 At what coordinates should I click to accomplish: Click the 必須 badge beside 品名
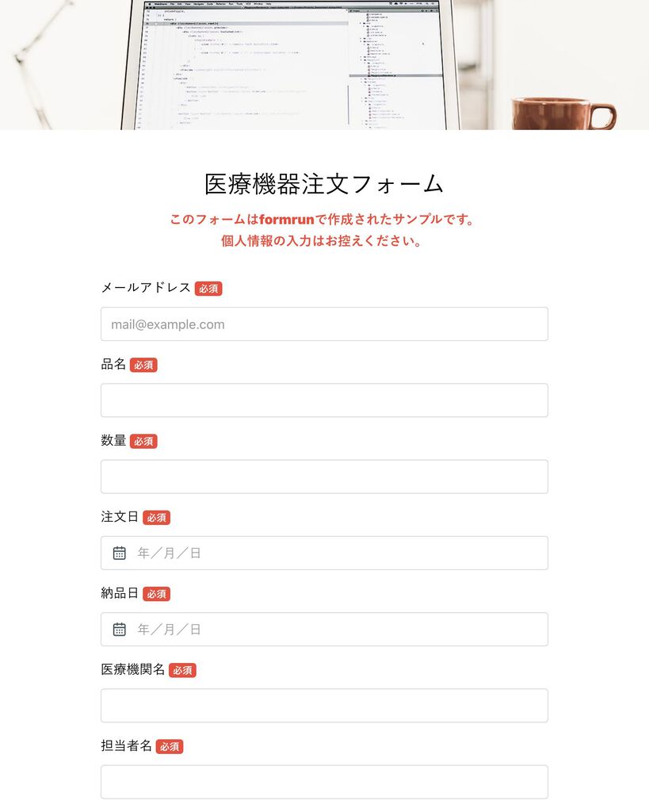143,365
